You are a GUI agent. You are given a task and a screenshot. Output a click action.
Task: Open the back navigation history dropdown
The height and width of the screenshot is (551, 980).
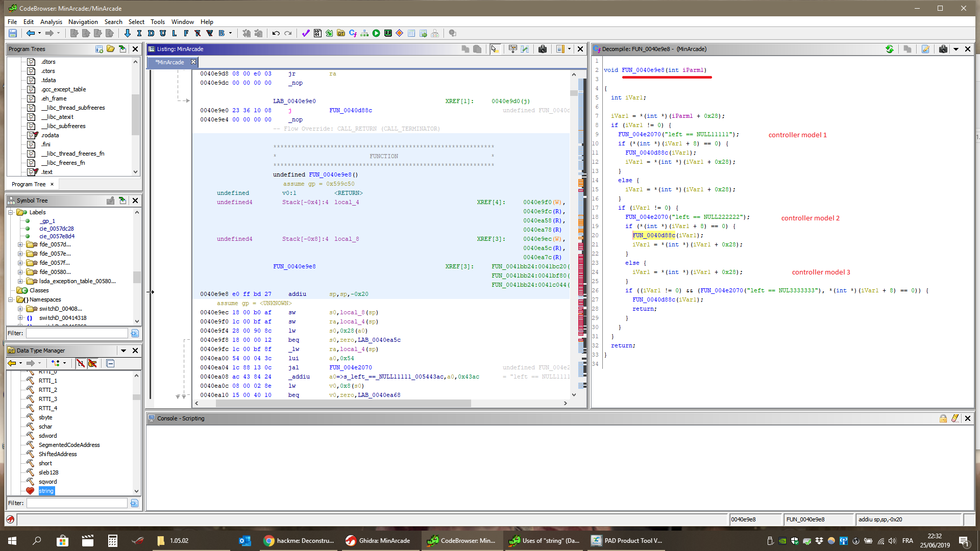pos(39,33)
